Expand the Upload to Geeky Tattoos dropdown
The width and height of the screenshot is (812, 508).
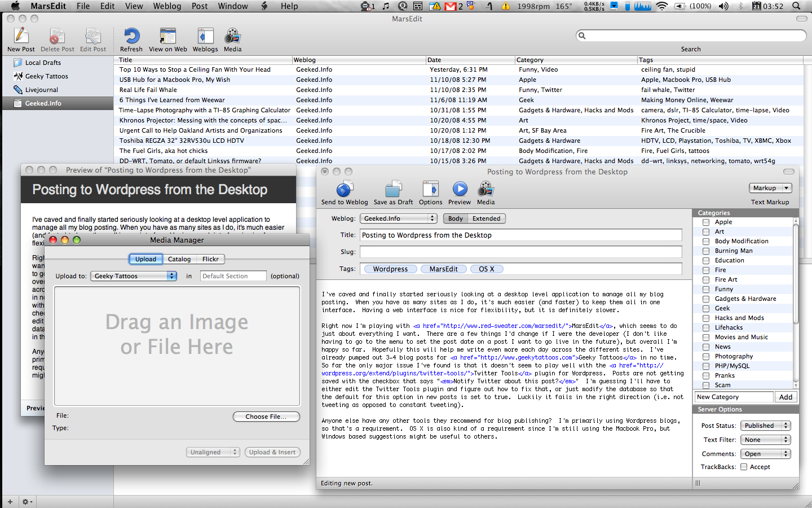(x=134, y=276)
